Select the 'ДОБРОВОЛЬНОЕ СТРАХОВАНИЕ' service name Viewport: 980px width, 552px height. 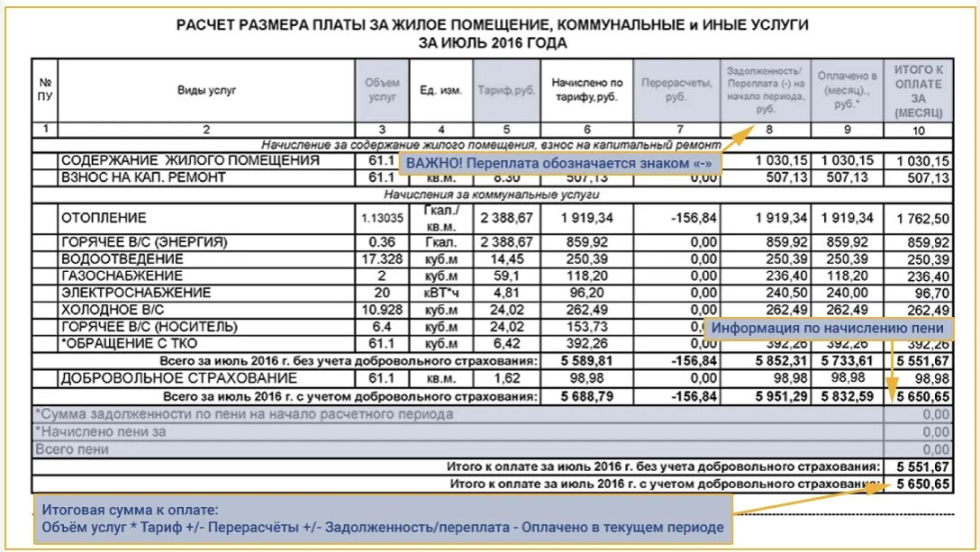click(178, 379)
